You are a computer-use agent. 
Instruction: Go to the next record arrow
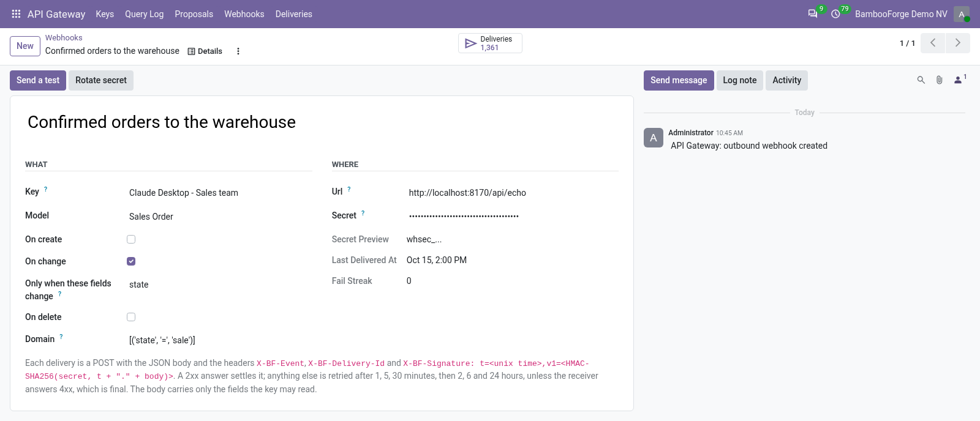tap(957, 43)
